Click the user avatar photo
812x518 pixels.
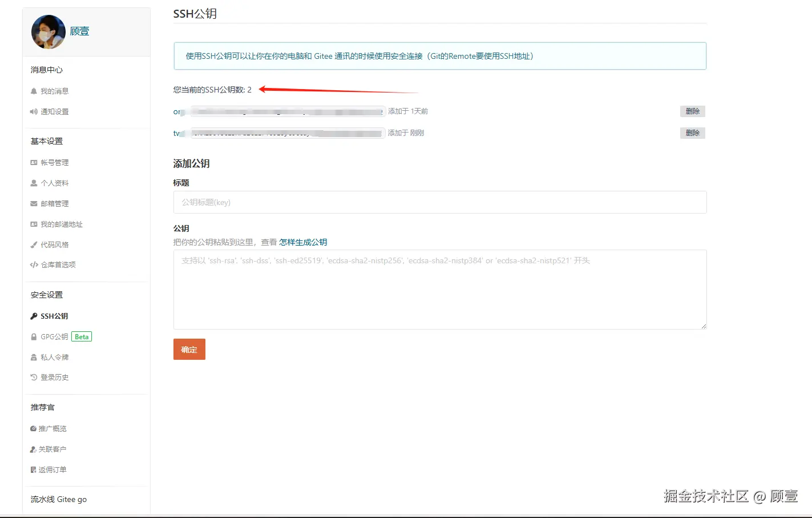click(x=49, y=32)
